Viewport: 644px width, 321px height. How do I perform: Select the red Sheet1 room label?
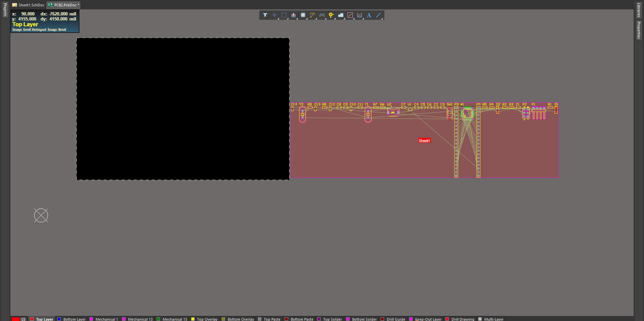pyautogui.click(x=424, y=141)
